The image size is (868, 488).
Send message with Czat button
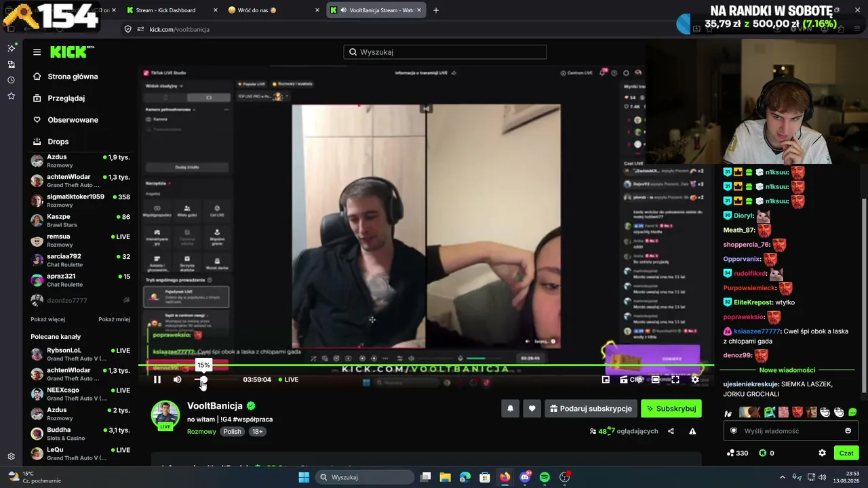(846, 453)
